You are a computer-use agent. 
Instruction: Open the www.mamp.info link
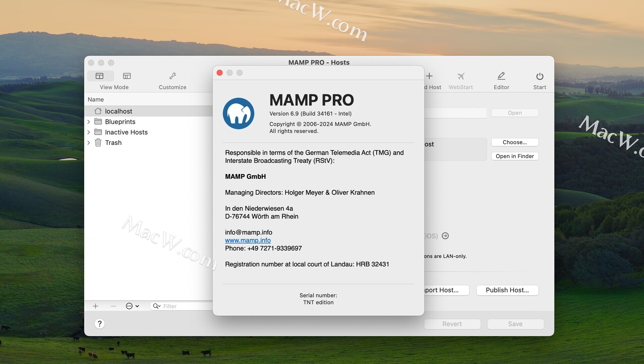pyautogui.click(x=248, y=240)
